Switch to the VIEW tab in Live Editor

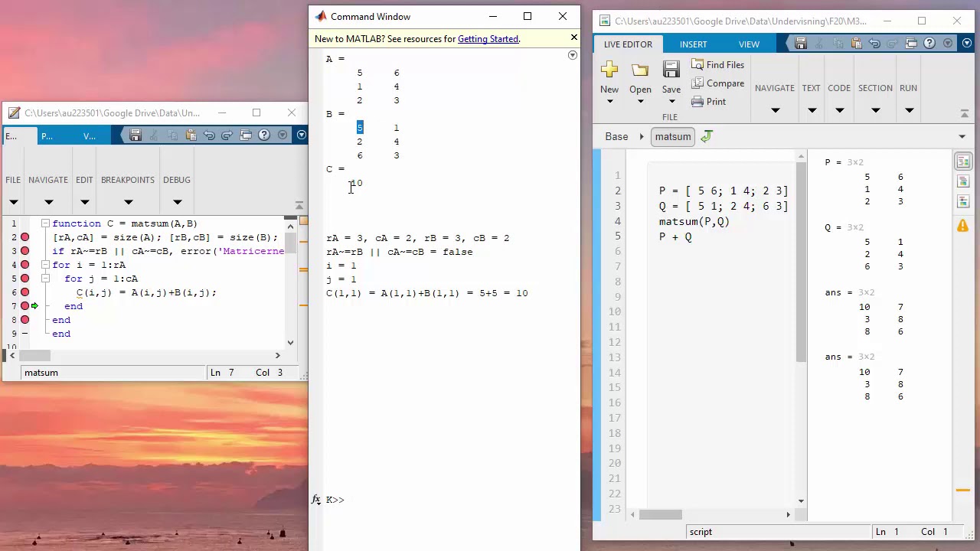point(749,44)
